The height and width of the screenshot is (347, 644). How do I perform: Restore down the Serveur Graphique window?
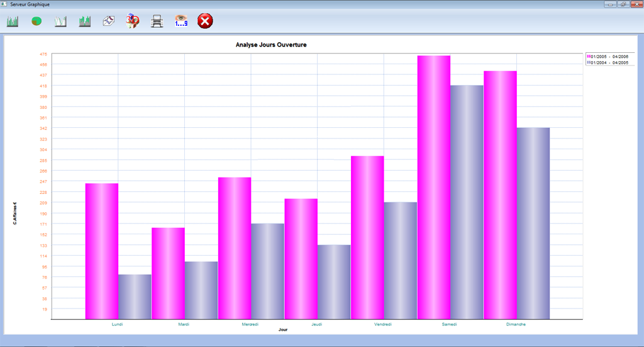click(x=623, y=4)
